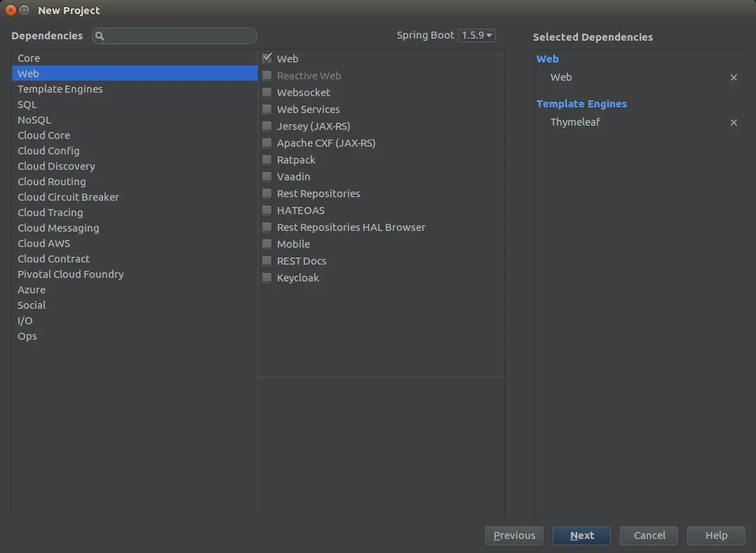Open the Cloud Discovery category

(x=135, y=166)
